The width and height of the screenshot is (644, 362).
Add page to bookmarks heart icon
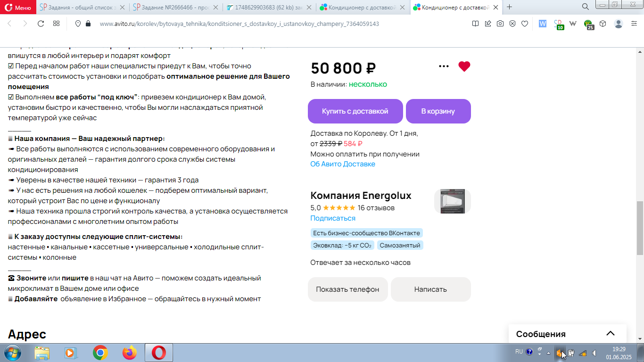[x=525, y=24]
